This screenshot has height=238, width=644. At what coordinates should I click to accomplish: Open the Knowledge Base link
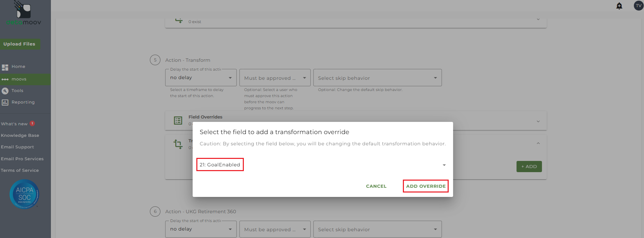[x=20, y=135]
